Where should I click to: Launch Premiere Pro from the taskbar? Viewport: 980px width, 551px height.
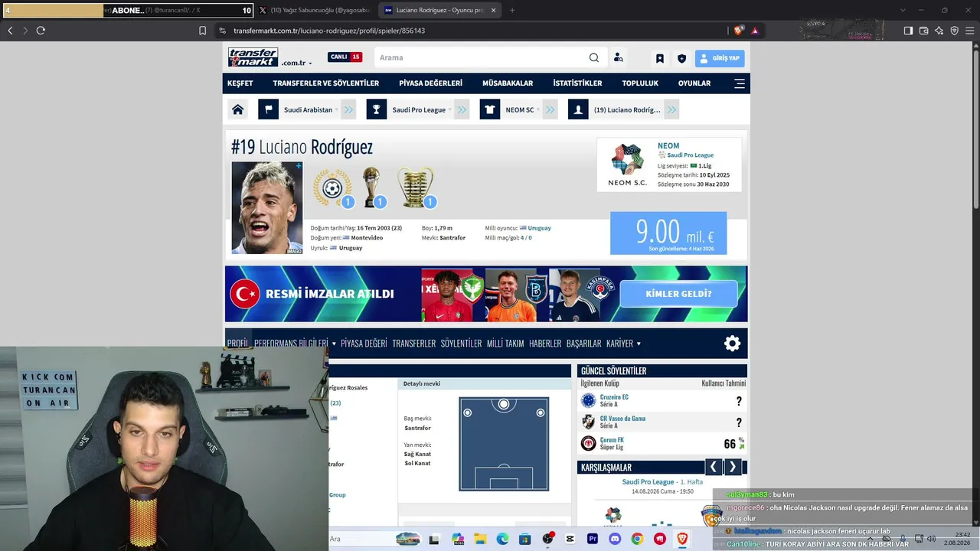tap(593, 539)
